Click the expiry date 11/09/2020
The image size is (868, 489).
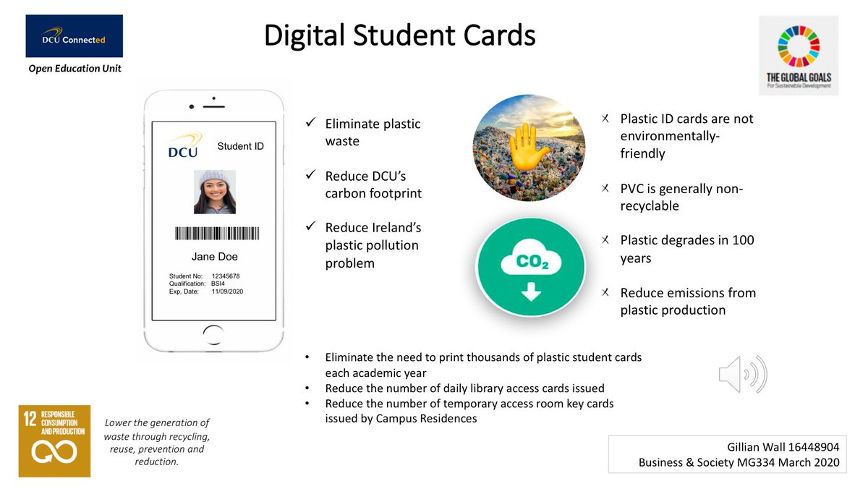click(x=229, y=291)
